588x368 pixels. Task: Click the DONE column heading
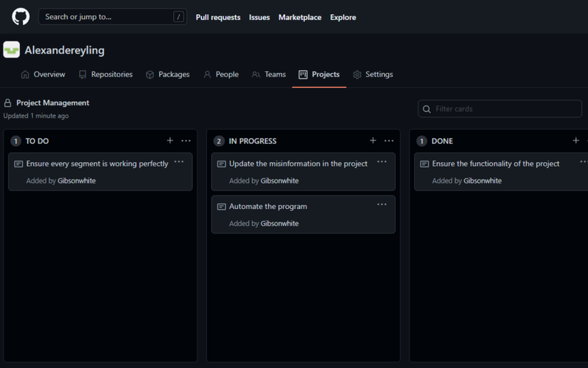(x=442, y=141)
